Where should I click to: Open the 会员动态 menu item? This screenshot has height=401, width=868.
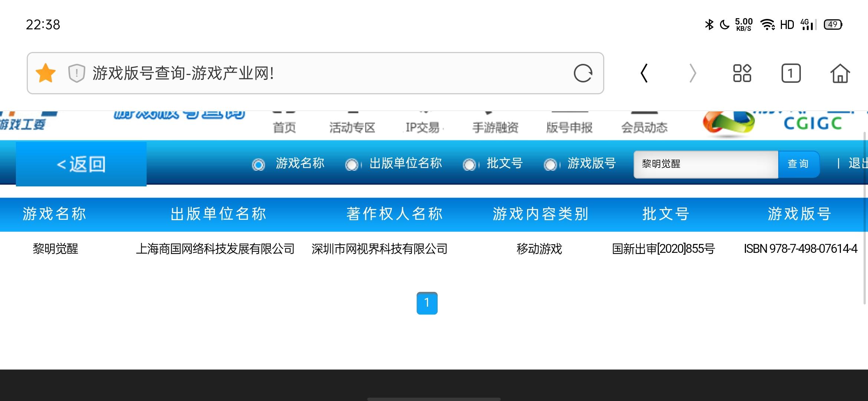[644, 127]
